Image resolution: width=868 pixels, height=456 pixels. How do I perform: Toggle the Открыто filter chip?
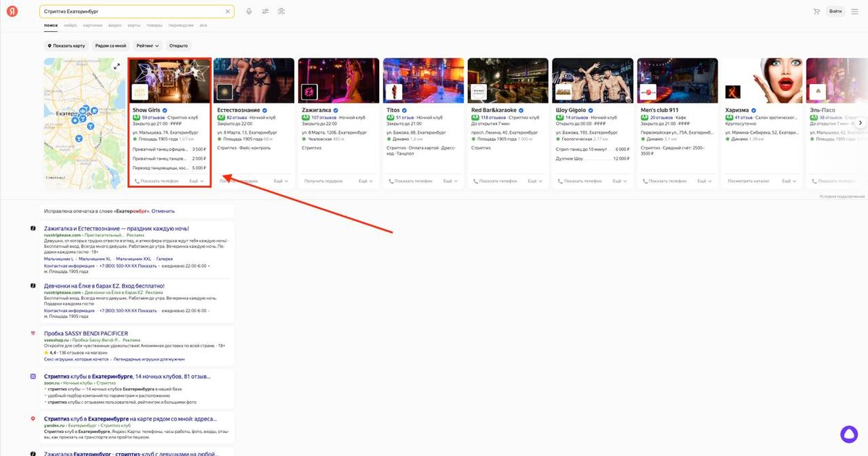(x=178, y=46)
